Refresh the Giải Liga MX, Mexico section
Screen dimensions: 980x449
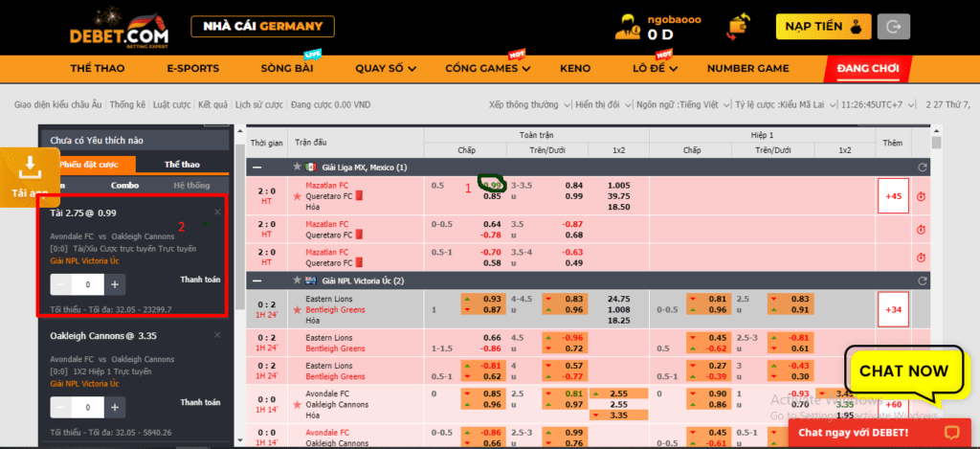922,168
